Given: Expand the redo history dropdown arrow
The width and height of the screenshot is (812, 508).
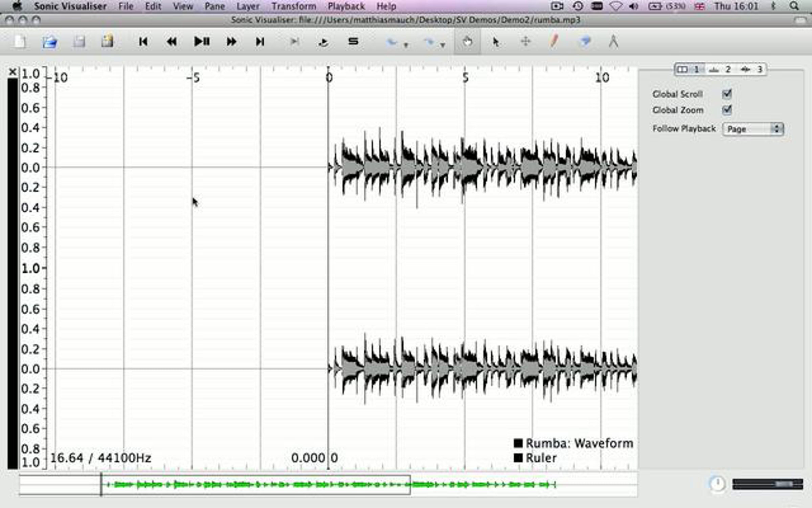Looking at the screenshot, I should (443, 45).
